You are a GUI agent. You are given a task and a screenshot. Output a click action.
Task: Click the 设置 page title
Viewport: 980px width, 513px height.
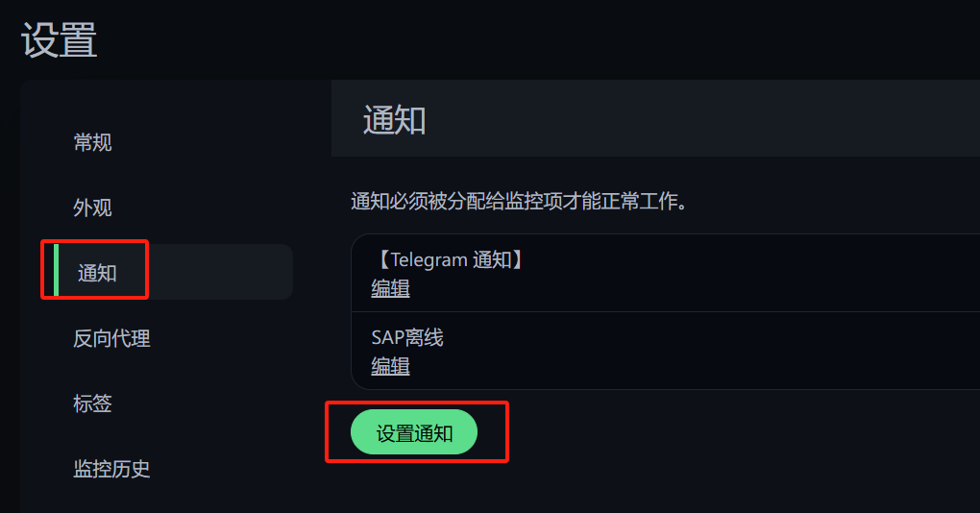59,40
